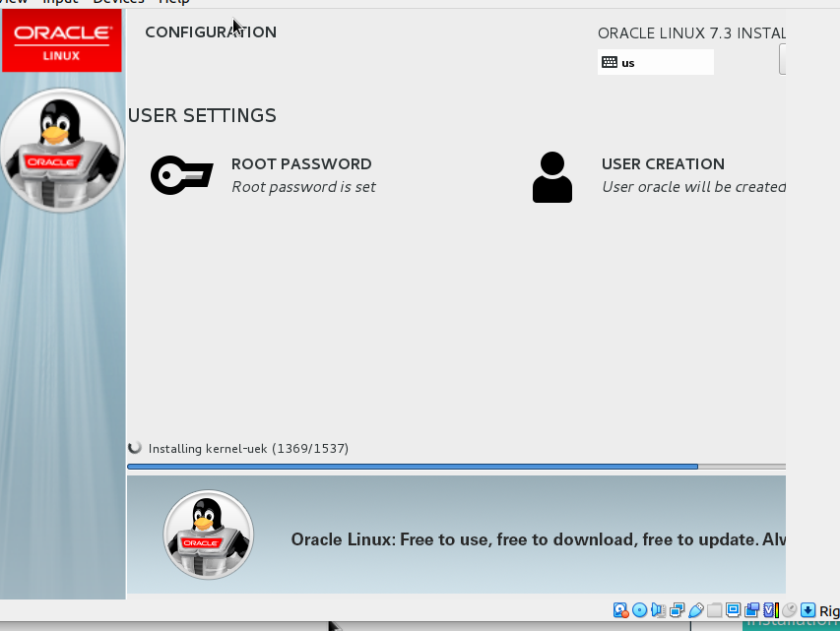840x631 pixels.
Task: Select the 'us' keyboard layout indicator
Action: (656, 62)
